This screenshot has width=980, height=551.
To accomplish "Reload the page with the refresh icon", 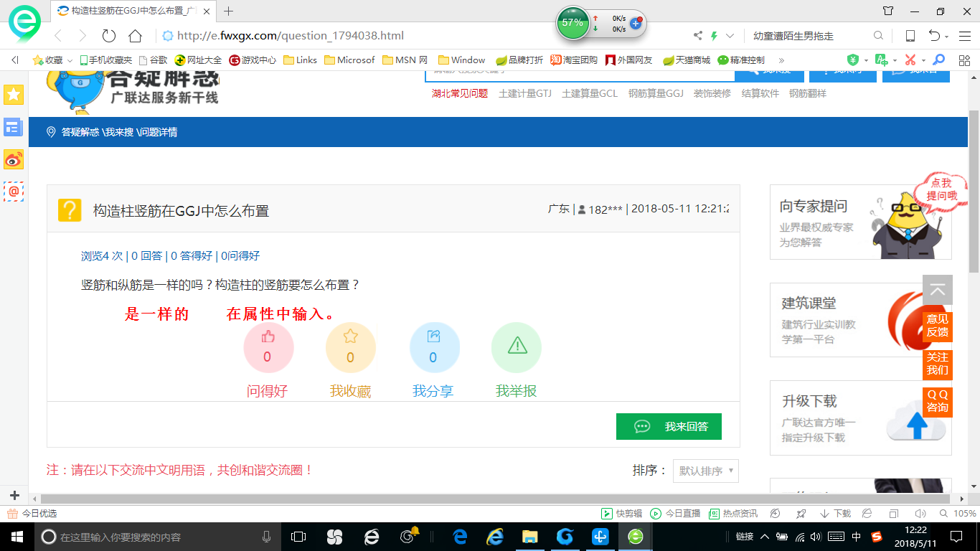I will (109, 36).
